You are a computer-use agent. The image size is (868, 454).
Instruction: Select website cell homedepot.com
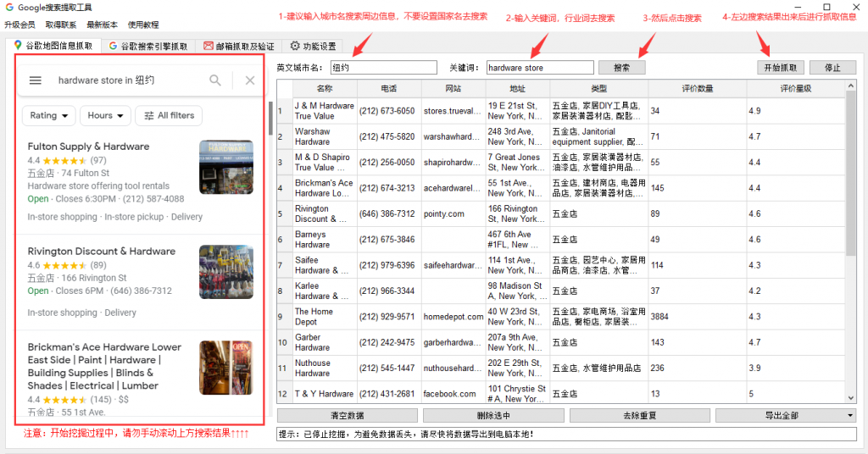click(453, 316)
